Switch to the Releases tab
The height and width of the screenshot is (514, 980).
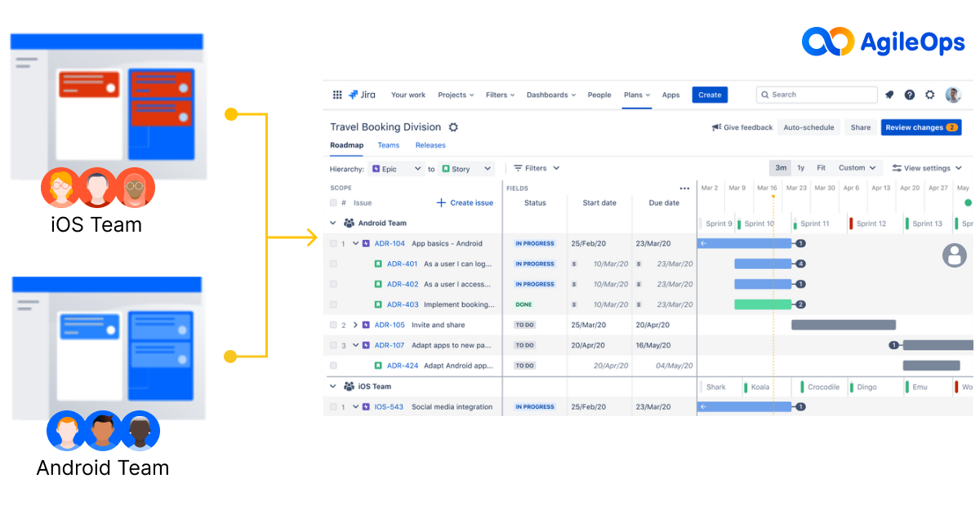coord(430,145)
